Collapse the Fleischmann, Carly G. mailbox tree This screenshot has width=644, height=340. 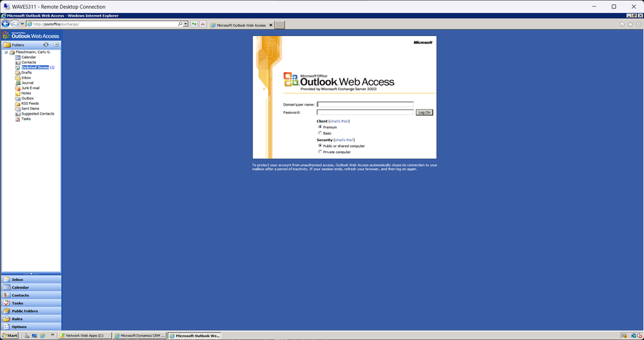coord(6,52)
